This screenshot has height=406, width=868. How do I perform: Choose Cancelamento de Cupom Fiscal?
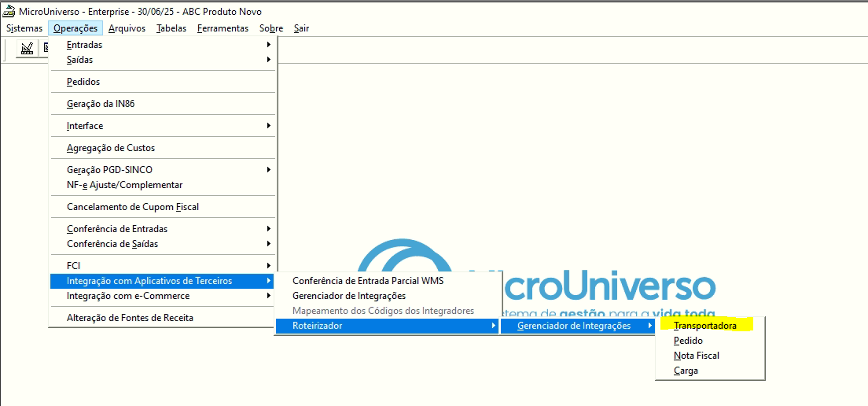[163, 207]
